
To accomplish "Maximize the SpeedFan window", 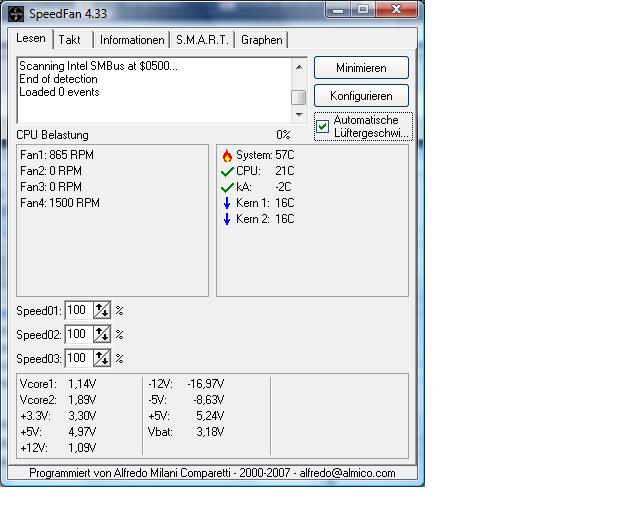I will [x=363, y=9].
